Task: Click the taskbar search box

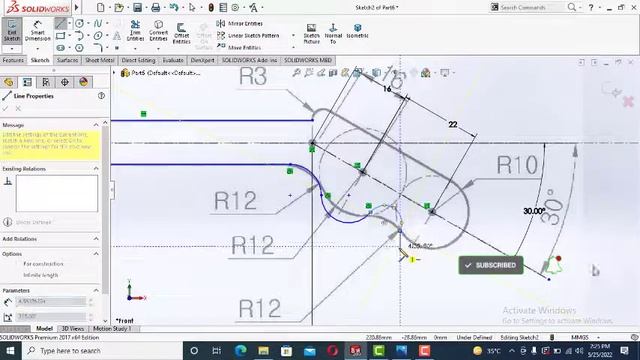Action: pos(102,351)
